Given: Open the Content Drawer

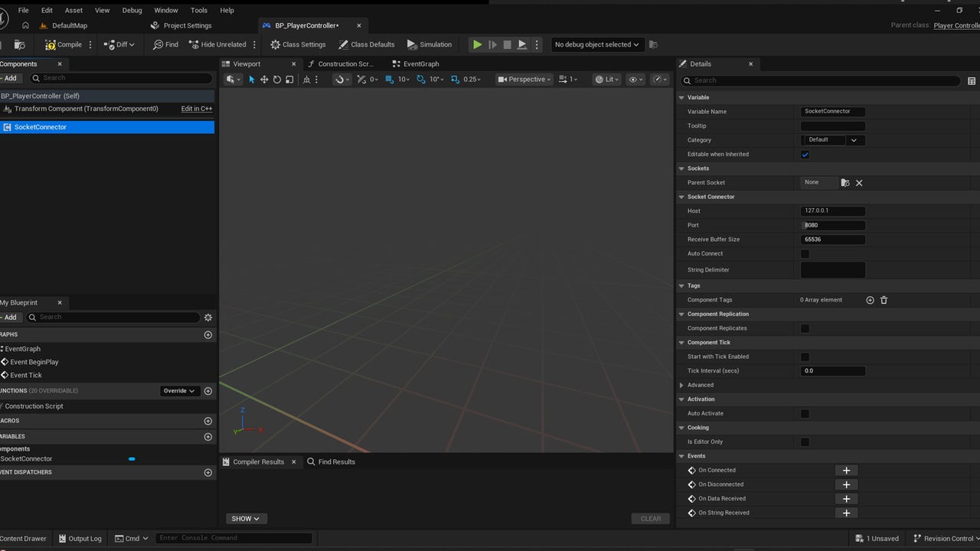Looking at the screenshot, I should pos(23,539).
